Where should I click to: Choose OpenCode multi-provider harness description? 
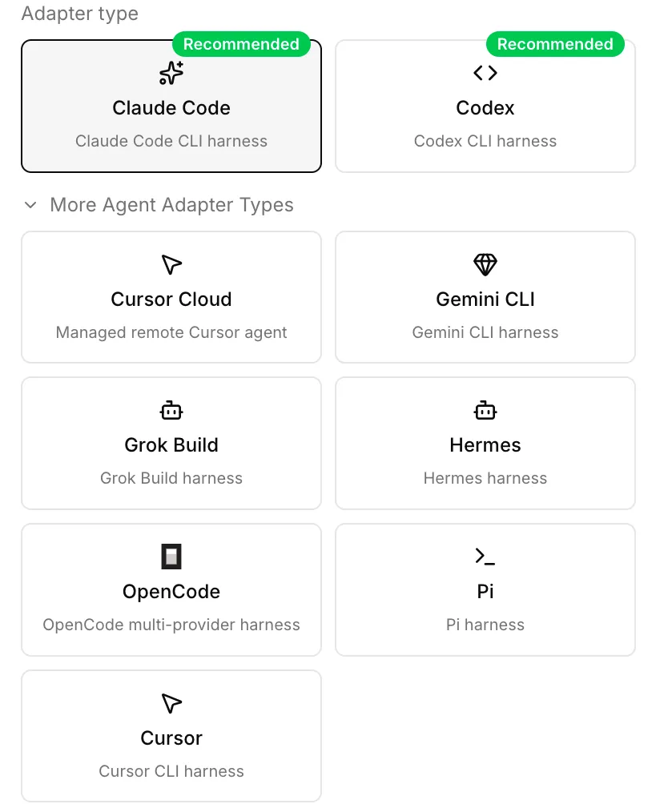pos(171,625)
